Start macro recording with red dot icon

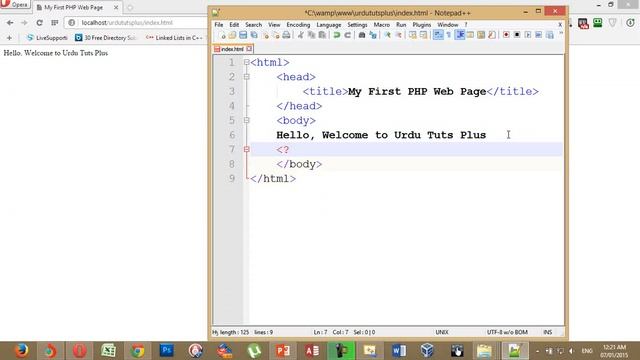[x=506, y=35]
